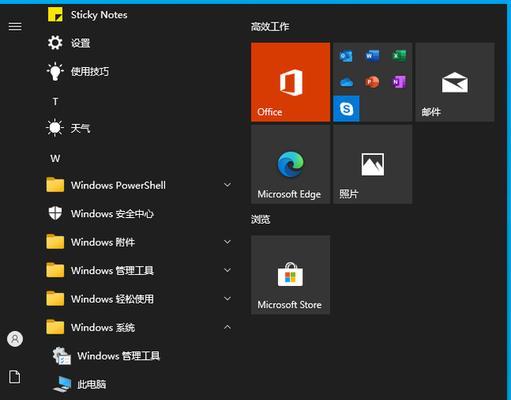Open the hamburger menu icon
511x400 pixels.
coord(15,26)
